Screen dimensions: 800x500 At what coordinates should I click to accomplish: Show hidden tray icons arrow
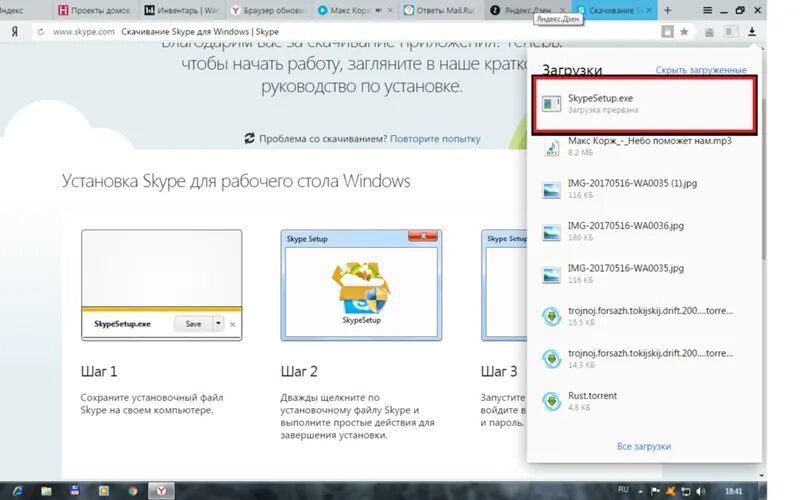pyautogui.click(x=640, y=492)
